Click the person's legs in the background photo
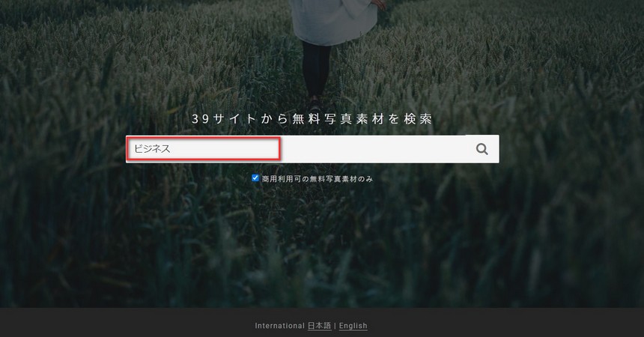Screen dimensions: 644x337 [x=315, y=71]
